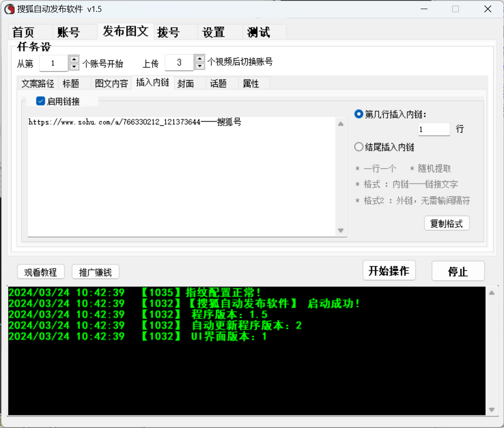
Task: Increase starting account number with up arrow
Action: (x=74, y=59)
